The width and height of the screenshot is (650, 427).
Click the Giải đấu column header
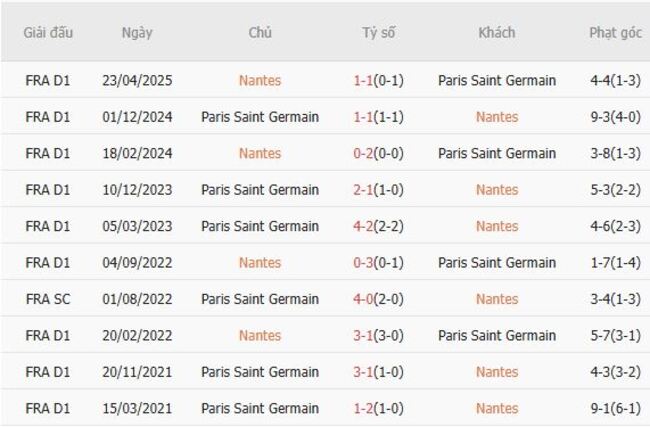(49, 32)
